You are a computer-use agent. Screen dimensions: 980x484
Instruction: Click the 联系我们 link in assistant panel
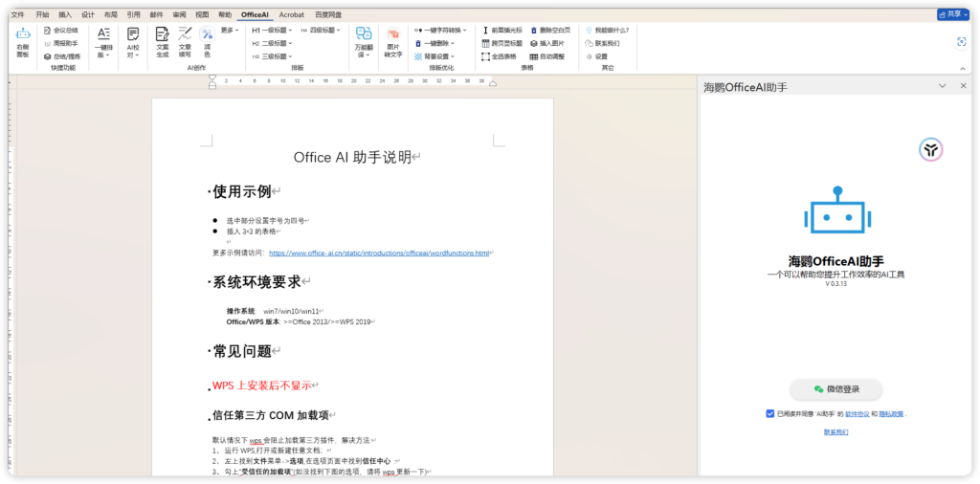pos(835,431)
